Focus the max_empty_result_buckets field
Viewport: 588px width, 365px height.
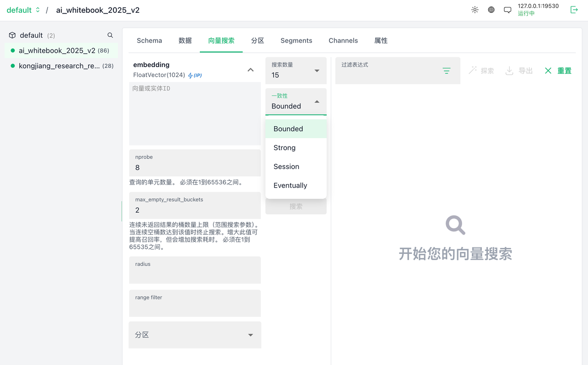pyautogui.click(x=195, y=205)
